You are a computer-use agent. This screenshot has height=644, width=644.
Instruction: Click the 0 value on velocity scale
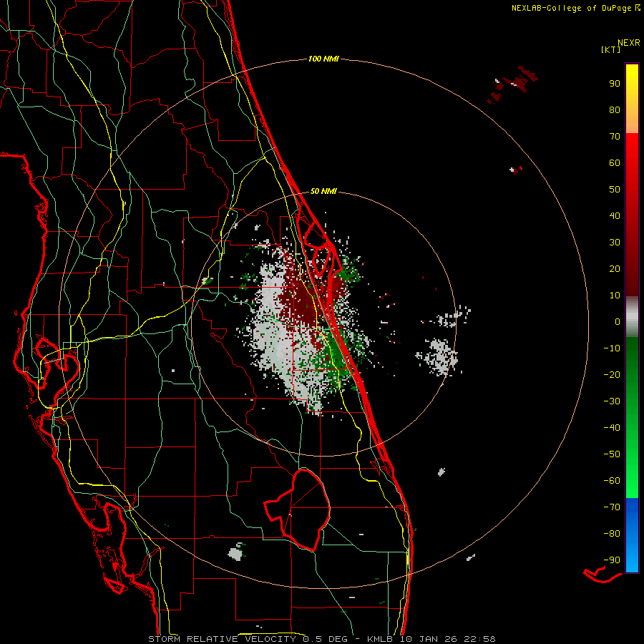click(618, 321)
